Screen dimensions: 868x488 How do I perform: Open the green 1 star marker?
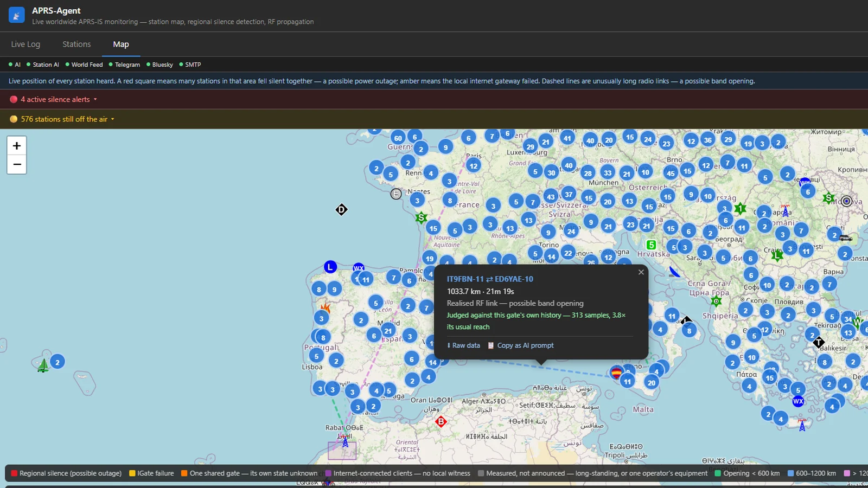pyautogui.click(x=741, y=208)
